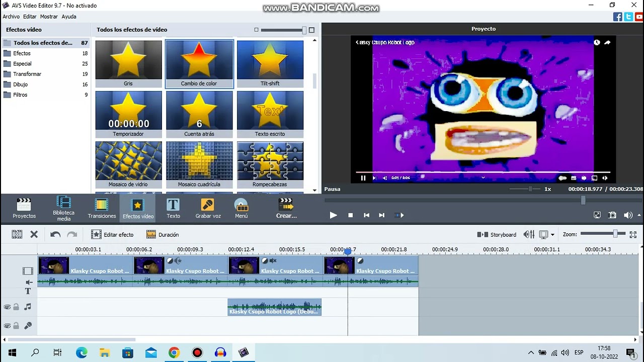644x362 pixels.
Task: Select the Klasky Csupo Robot Logo audio clip
Action: [x=274, y=307]
